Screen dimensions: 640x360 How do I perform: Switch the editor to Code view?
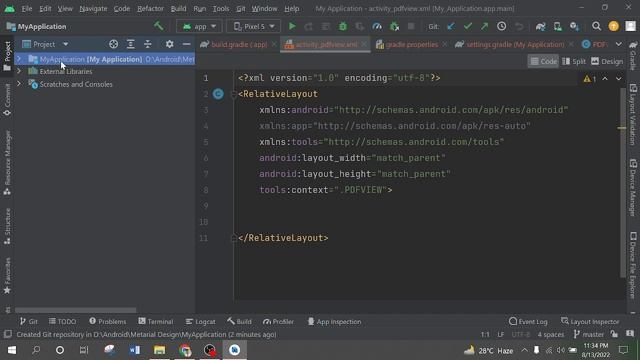pos(543,62)
